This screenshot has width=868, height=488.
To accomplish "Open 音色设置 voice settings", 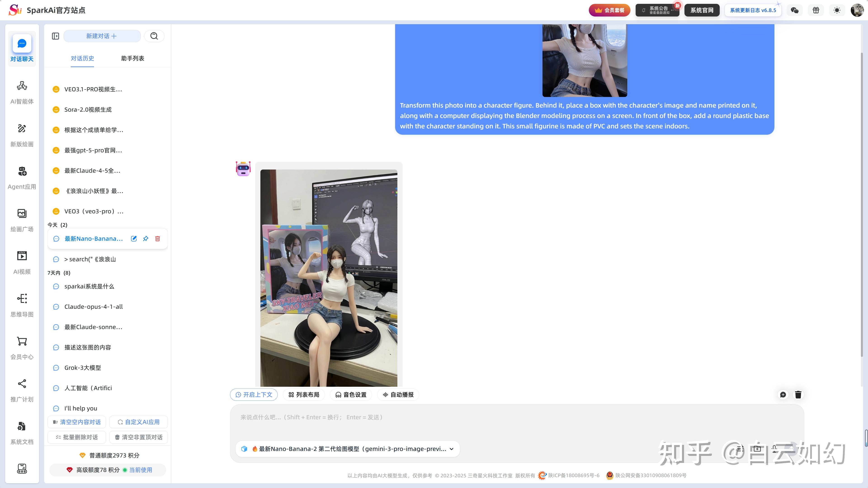I will (x=351, y=395).
